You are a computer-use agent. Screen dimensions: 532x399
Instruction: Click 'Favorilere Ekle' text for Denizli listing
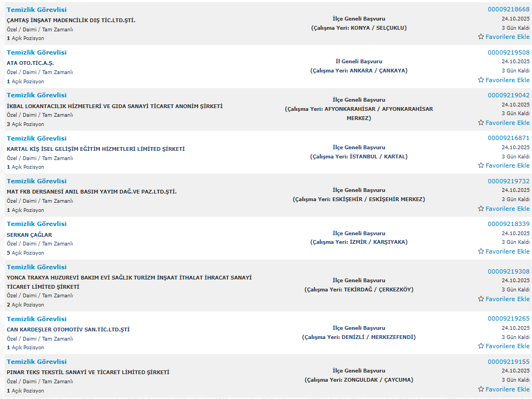[x=507, y=346]
